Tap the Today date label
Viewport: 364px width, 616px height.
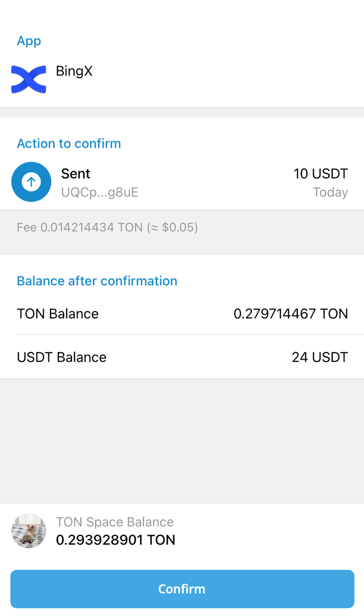coord(330,192)
